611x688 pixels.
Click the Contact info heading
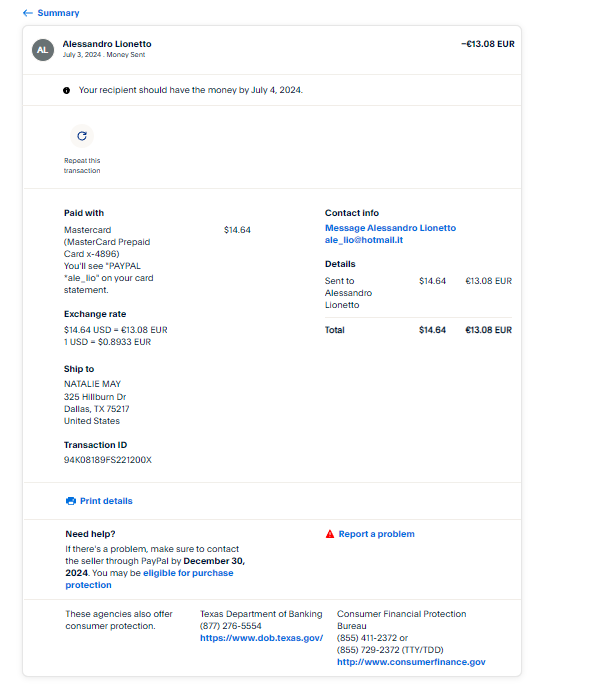pyautogui.click(x=352, y=213)
